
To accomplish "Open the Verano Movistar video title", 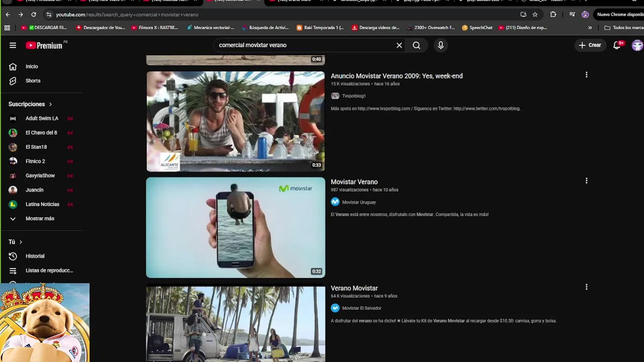I will tap(354, 288).
